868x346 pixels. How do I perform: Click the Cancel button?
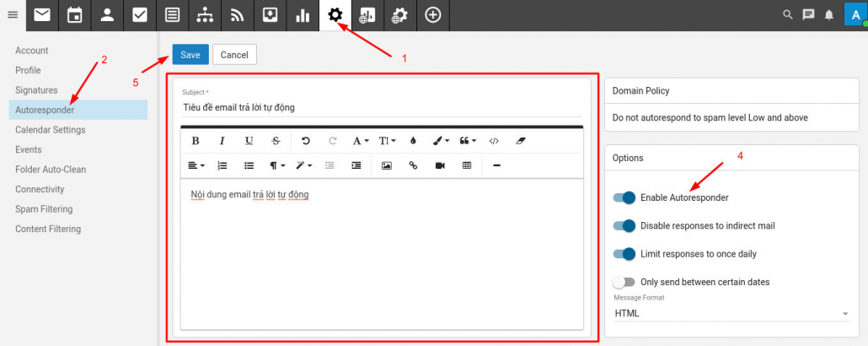[234, 55]
